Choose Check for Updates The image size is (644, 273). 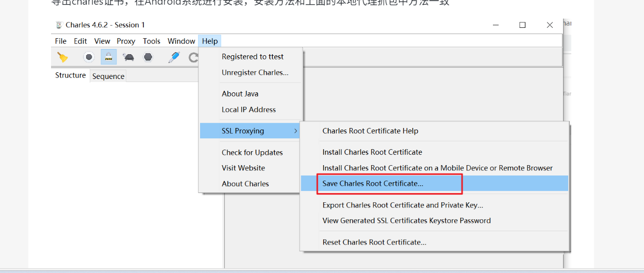(x=251, y=153)
